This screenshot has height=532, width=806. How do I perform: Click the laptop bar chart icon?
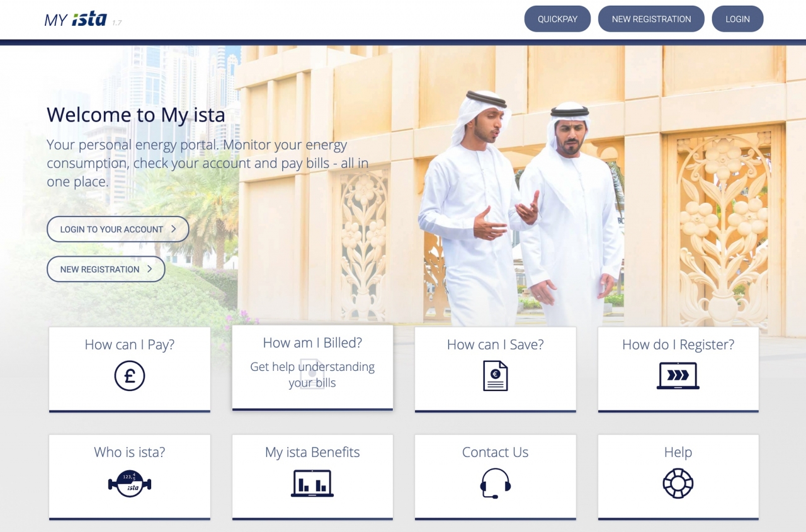coord(312,484)
